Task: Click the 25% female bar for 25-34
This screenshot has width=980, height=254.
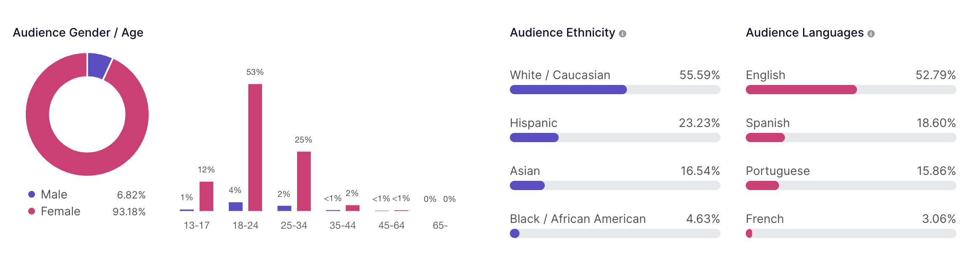Action: (x=304, y=181)
